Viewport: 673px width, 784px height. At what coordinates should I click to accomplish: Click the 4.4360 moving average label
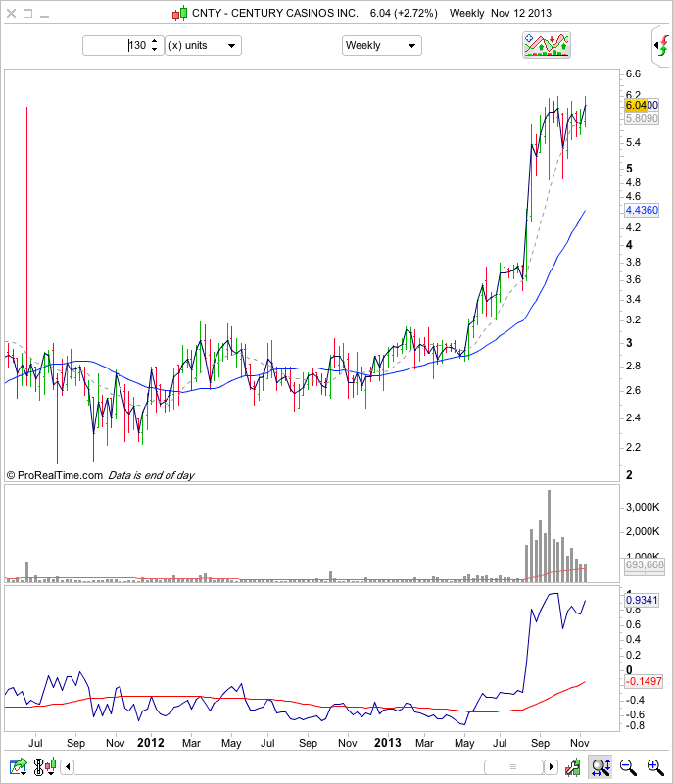(642, 210)
